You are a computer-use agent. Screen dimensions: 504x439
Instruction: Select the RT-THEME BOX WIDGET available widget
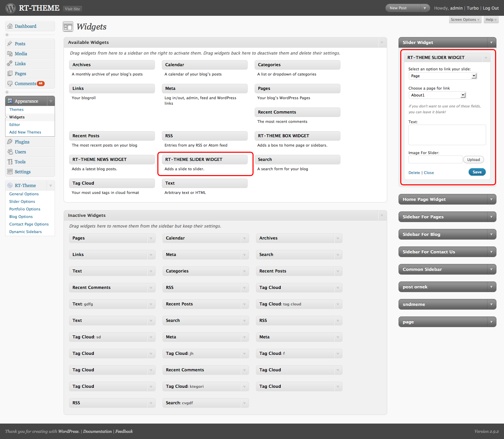298,136
